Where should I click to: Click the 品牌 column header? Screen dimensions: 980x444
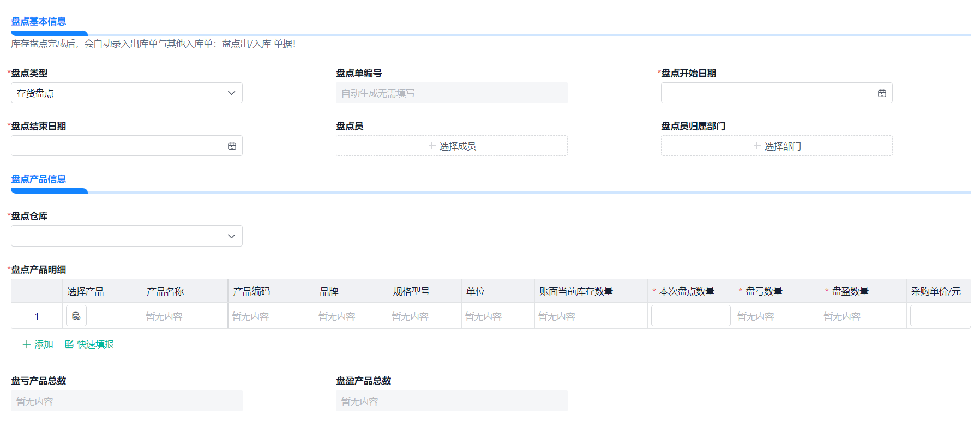coord(351,291)
